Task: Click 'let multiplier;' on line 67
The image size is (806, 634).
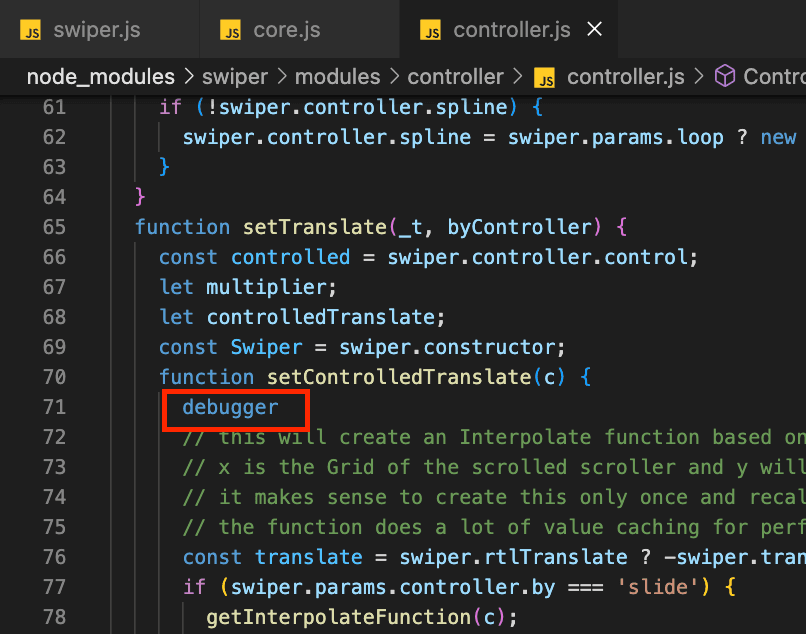Action: coord(248,287)
